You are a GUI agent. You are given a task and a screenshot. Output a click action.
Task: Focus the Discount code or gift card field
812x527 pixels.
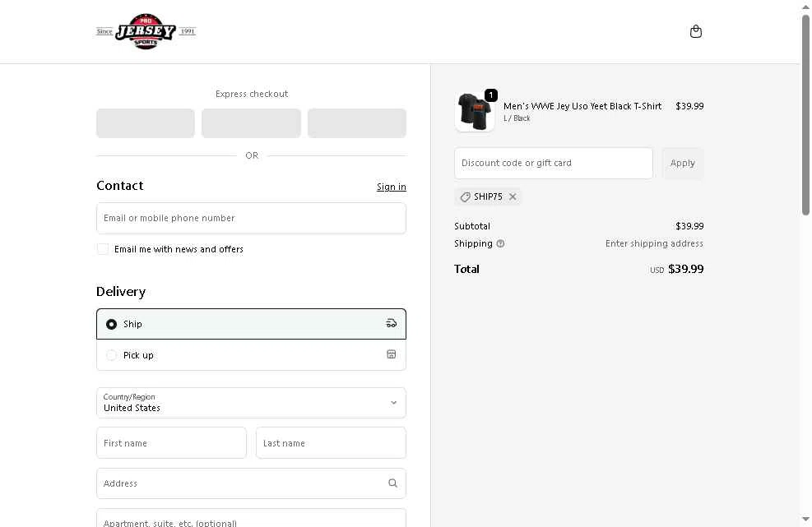pos(553,163)
